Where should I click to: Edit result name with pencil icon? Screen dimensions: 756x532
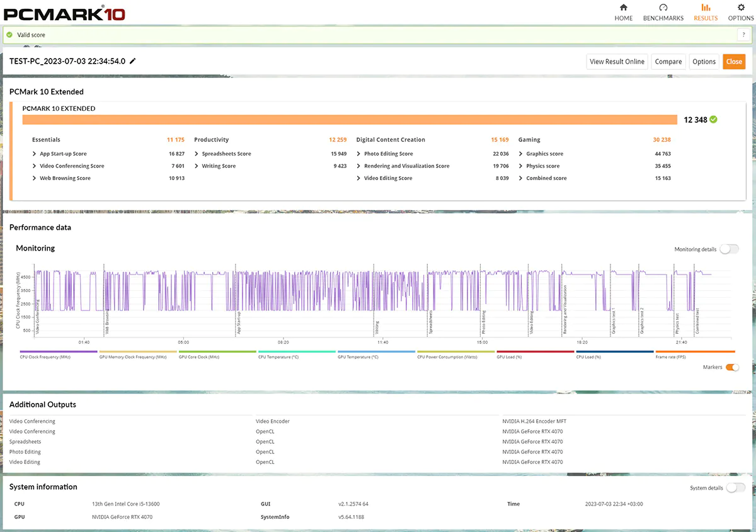point(133,61)
